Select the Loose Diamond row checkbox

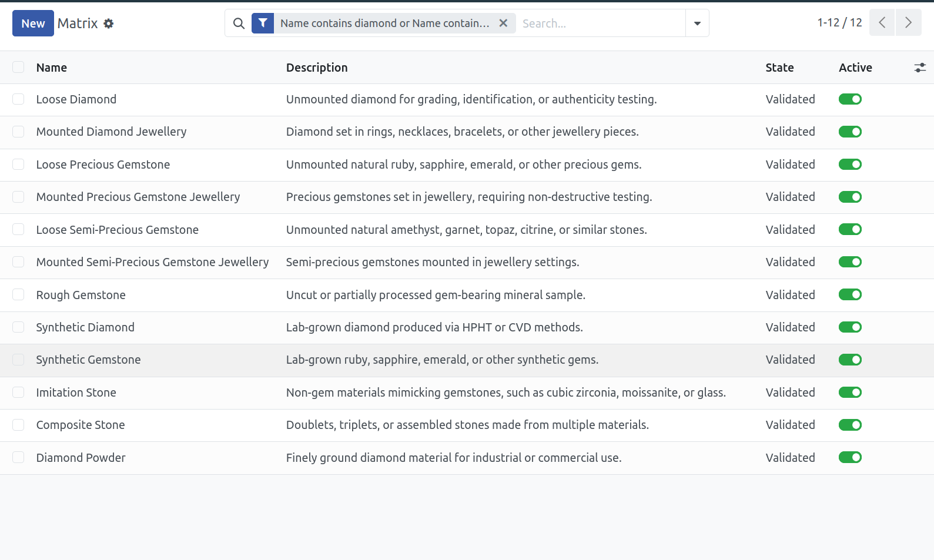click(18, 99)
